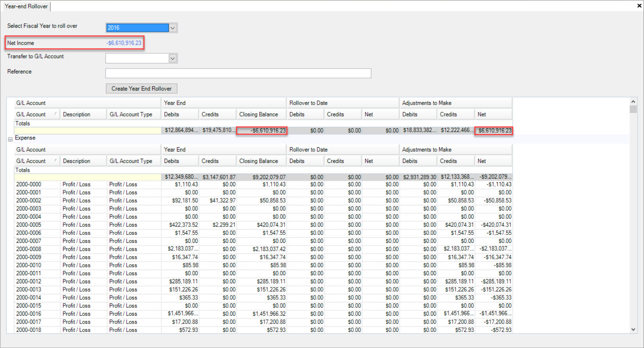Screen dimensions: 644x348
Task: Click the Net Income value -$6,610,916.23
Action: 124,43
